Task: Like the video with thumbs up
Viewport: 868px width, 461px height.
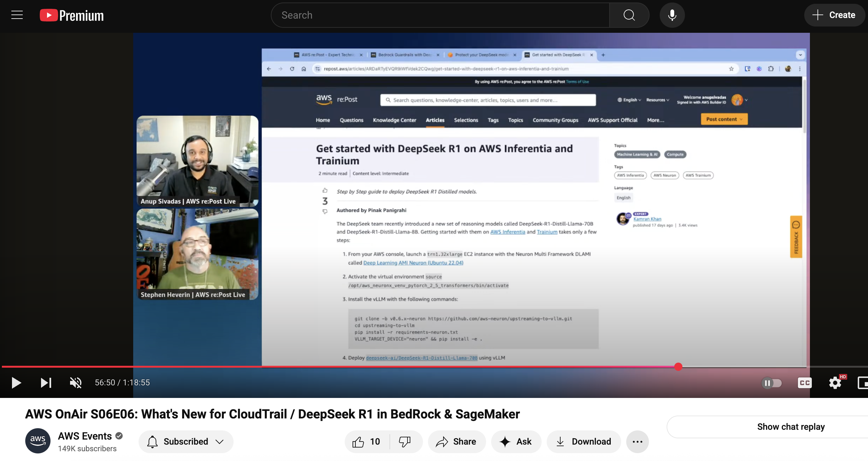Action: click(366, 441)
